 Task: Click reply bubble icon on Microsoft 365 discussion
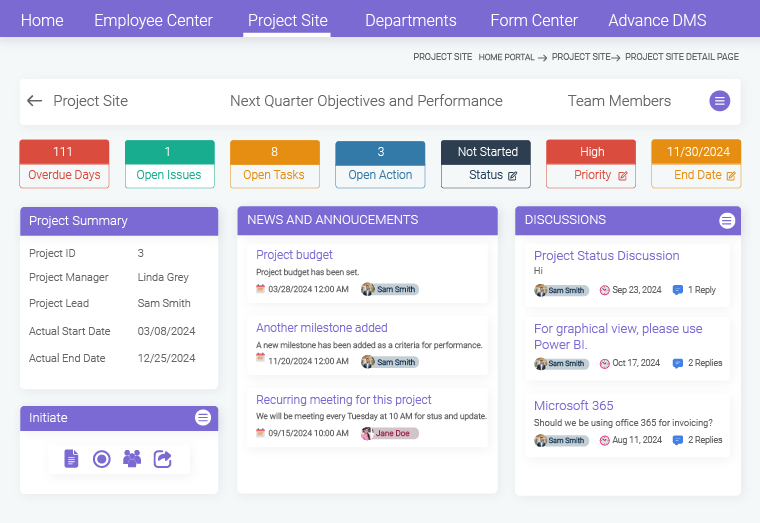tap(678, 440)
